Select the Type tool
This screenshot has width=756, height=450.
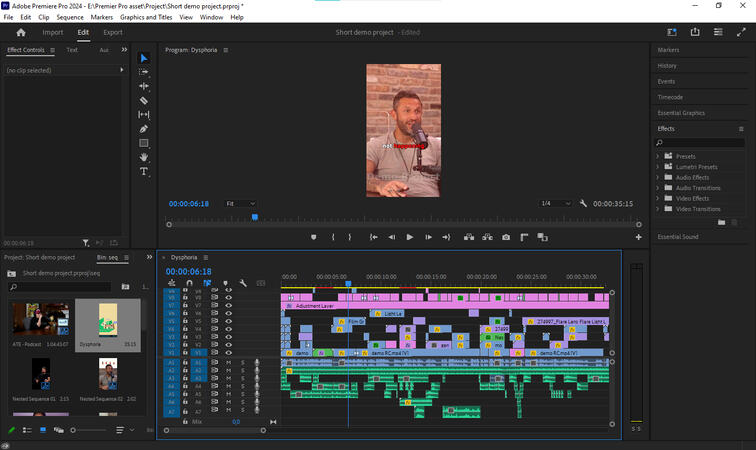(x=144, y=172)
